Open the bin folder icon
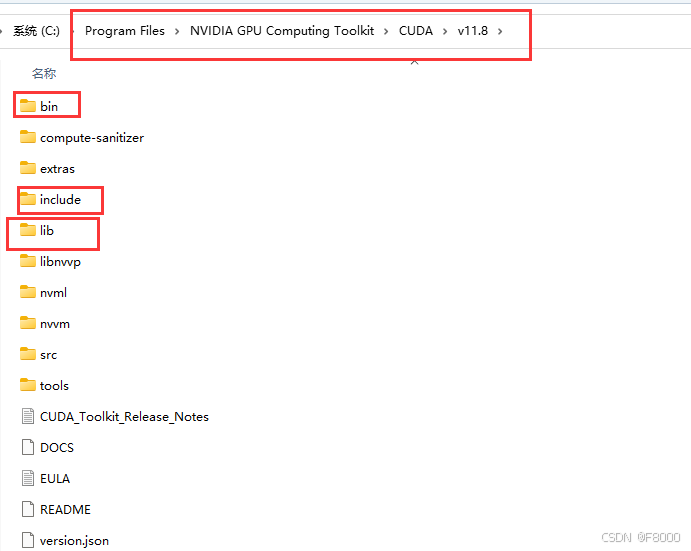 click(x=28, y=106)
